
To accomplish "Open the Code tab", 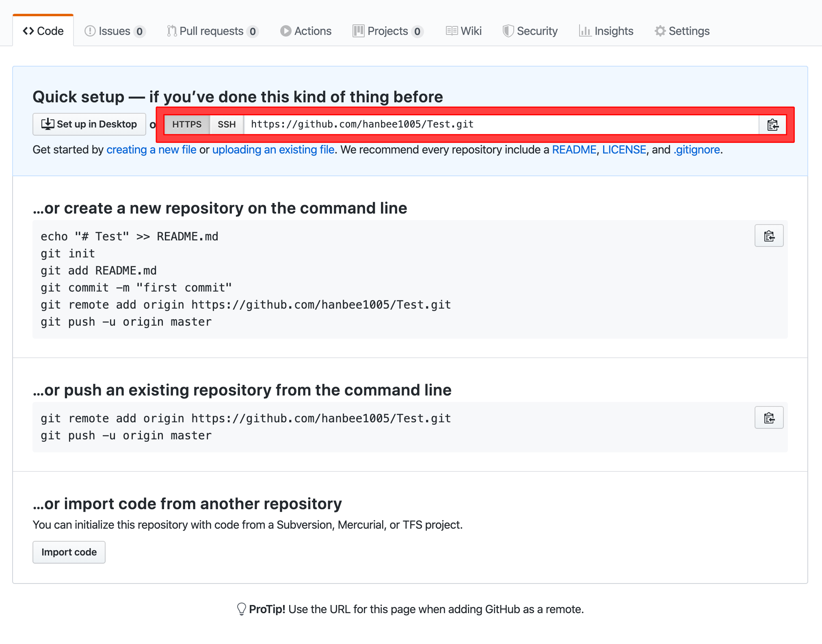I will click(43, 31).
